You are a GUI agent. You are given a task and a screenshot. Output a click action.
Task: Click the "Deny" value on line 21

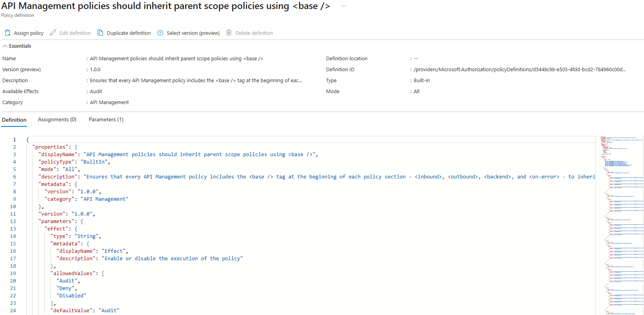tap(65, 288)
